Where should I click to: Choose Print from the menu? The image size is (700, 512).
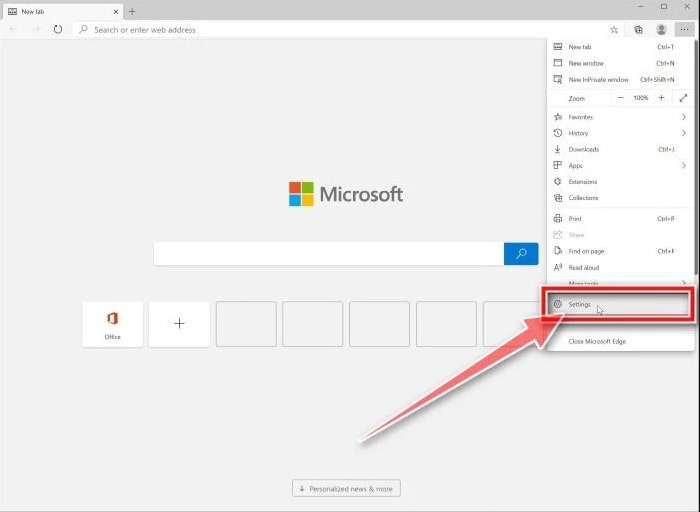621,219
